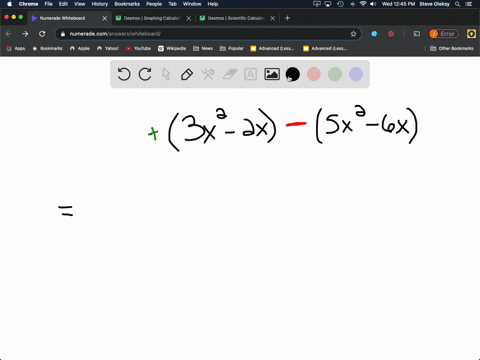Open the Bookmarks menu in menu bar

[x=127, y=4]
